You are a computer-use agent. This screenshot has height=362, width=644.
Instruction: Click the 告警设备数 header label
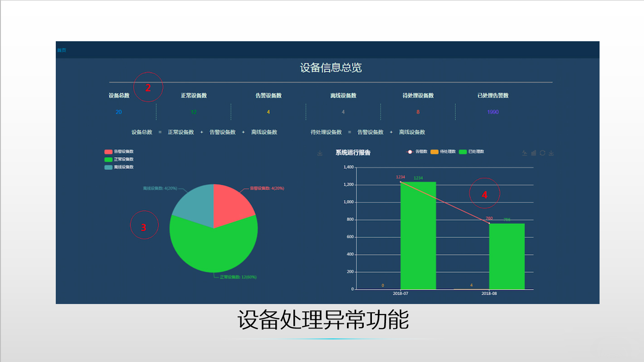coord(268,96)
